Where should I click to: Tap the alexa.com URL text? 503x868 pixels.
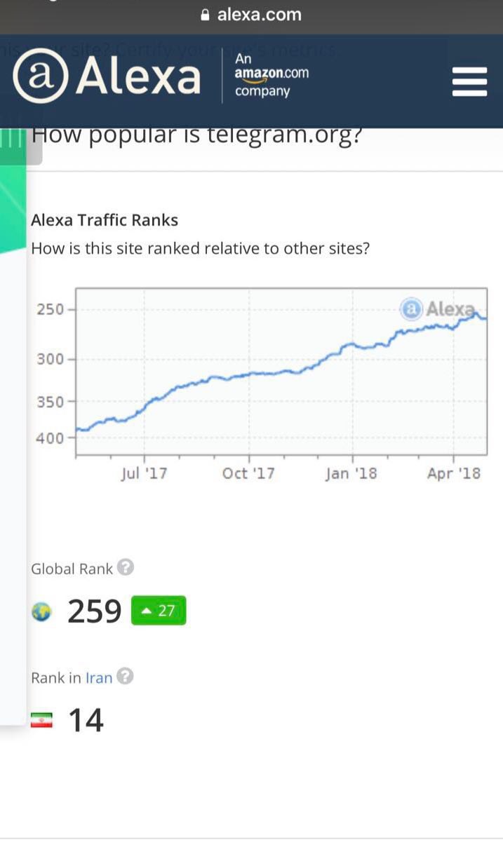pos(259,15)
